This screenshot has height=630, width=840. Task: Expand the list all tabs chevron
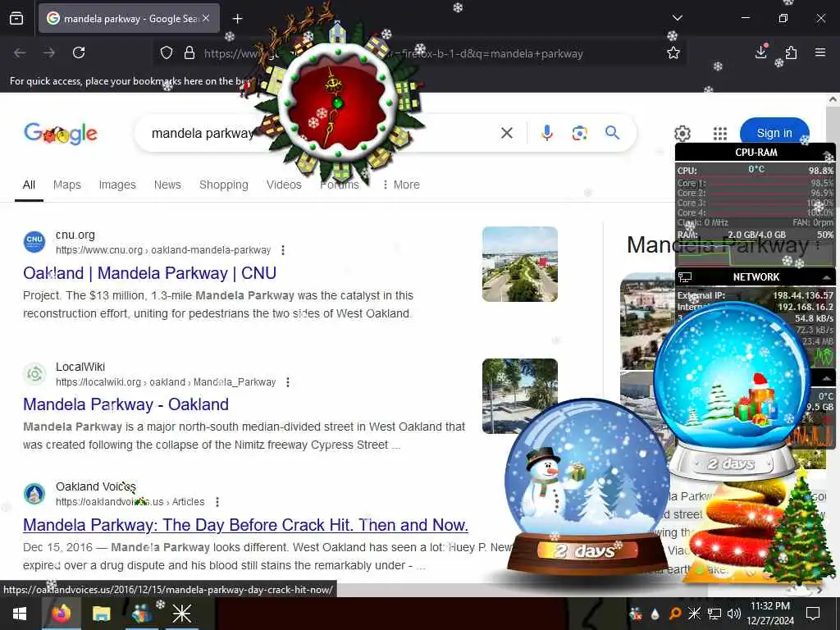click(x=677, y=18)
